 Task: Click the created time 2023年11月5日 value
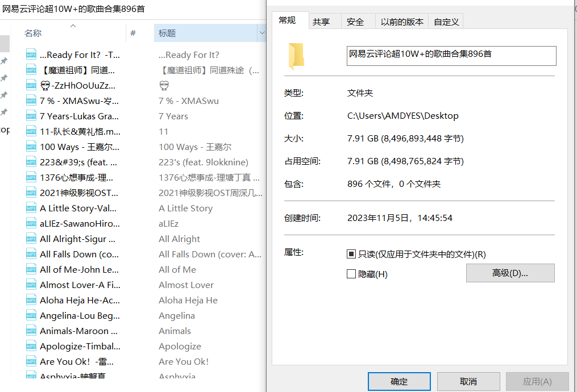(400, 218)
